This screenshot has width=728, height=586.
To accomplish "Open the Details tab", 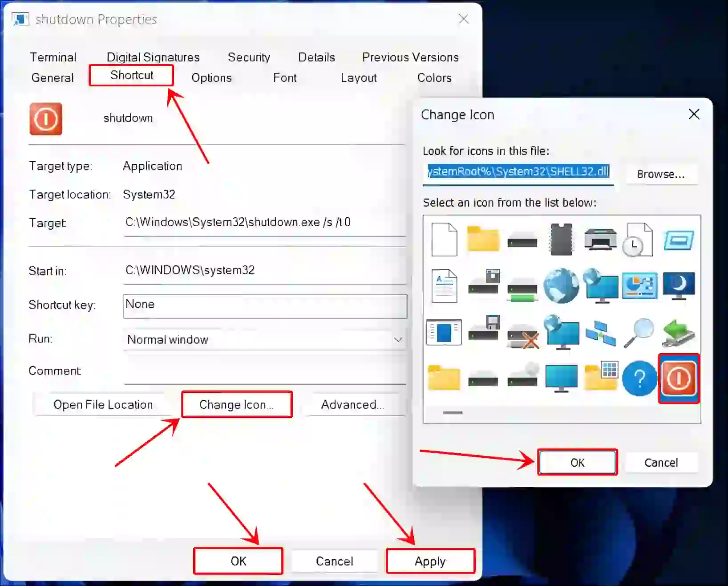I will (x=316, y=57).
